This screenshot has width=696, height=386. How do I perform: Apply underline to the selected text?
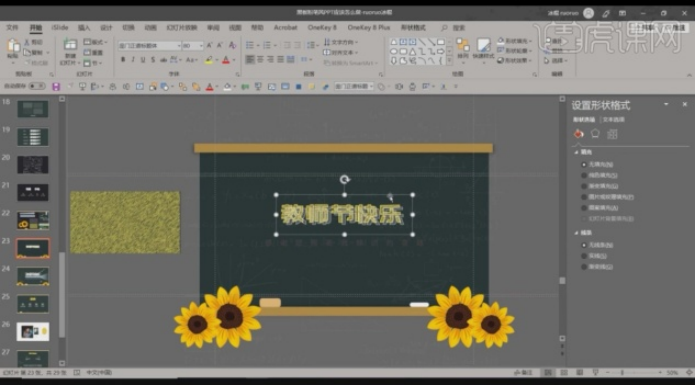142,59
